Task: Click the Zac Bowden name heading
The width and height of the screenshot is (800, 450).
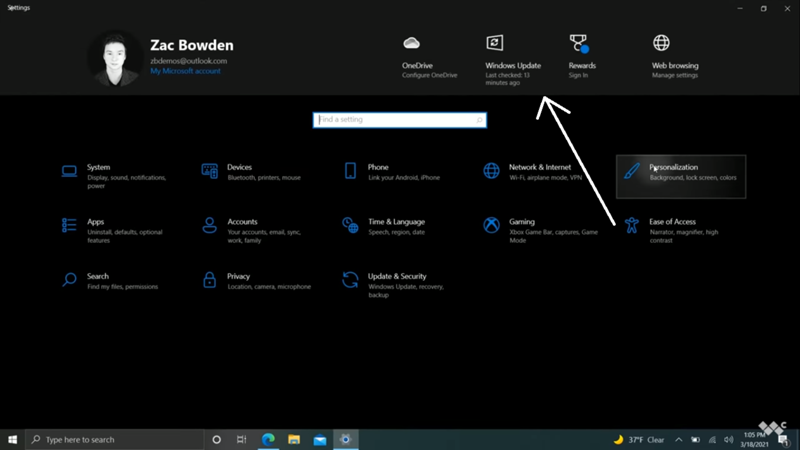Action: [192, 45]
